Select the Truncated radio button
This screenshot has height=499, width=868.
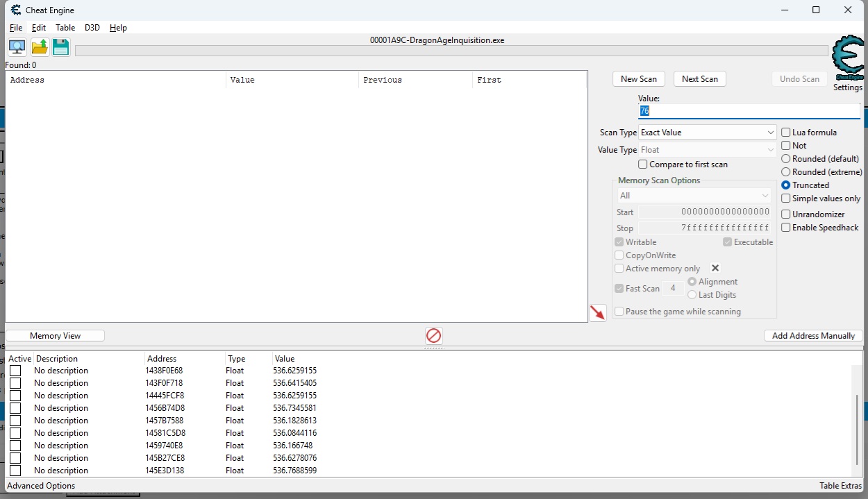(x=786, y=185)
